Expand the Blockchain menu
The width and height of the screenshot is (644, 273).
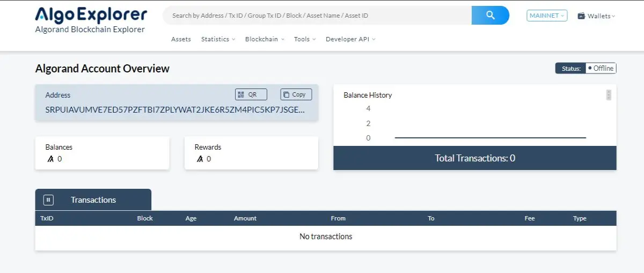[265, 39]
